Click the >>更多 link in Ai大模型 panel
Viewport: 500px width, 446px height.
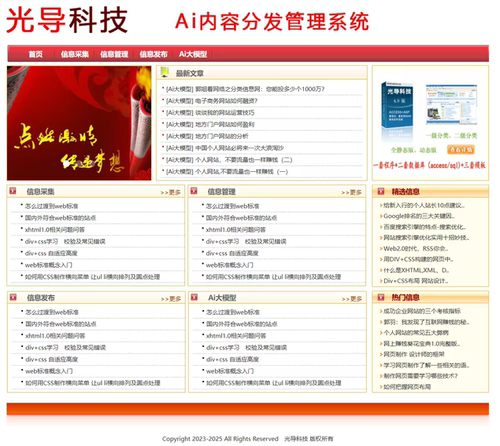pos(352,299)
